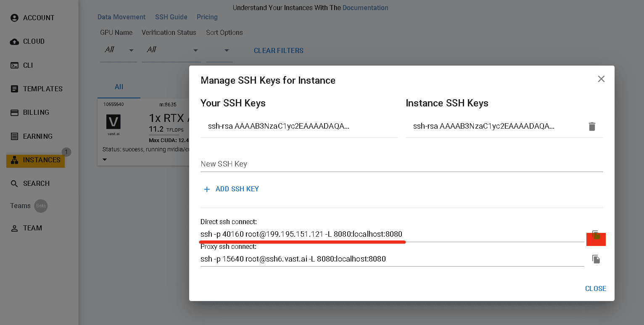Image resolution: width=644 pixels, height=325 pixels.
Task: Open the Verification Status dropdown
Action: click(x=172, y=49)
